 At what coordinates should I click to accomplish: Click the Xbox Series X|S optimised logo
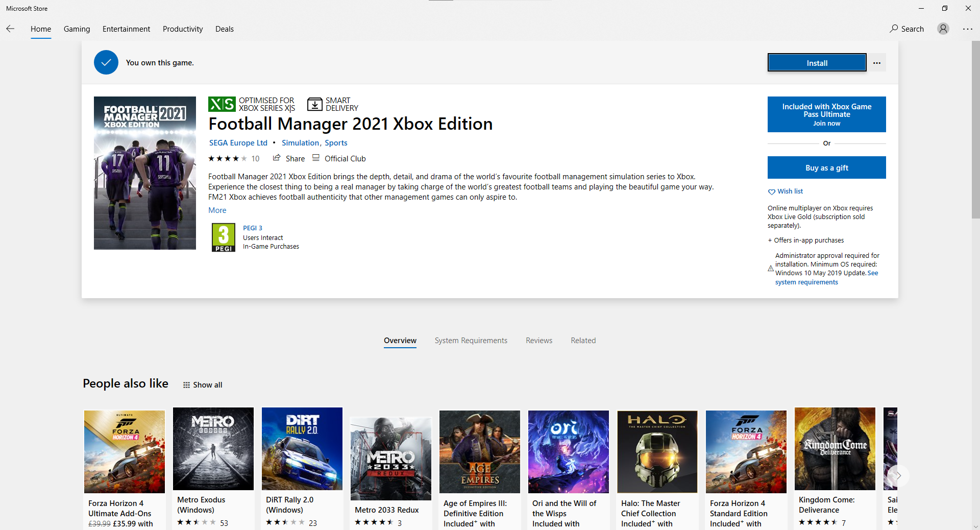(x=222, y=104)
